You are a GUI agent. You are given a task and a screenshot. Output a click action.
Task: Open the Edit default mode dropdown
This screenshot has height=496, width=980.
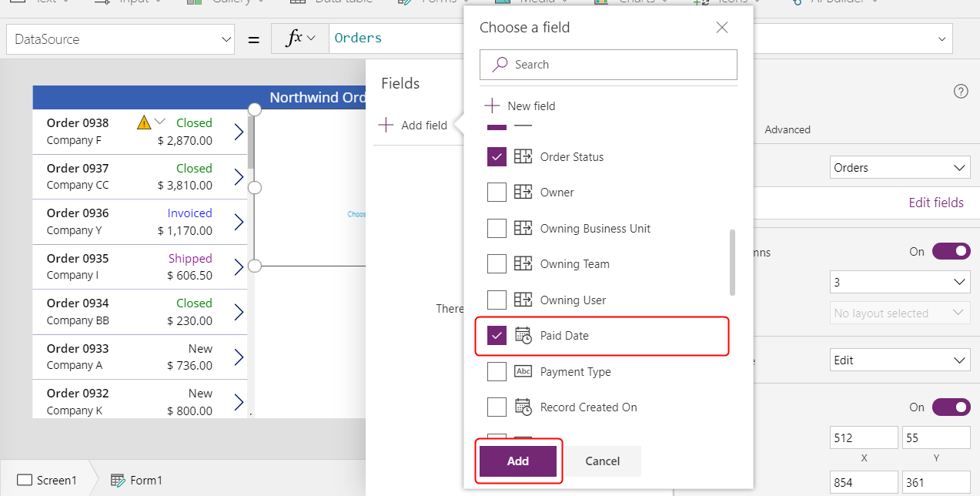[x=899, y=360]
